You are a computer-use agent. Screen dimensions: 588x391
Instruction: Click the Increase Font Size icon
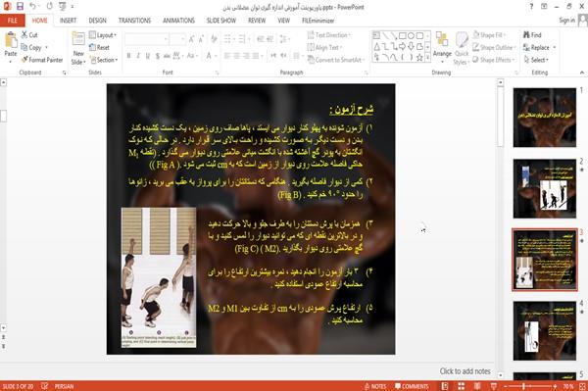click(192, 38)
